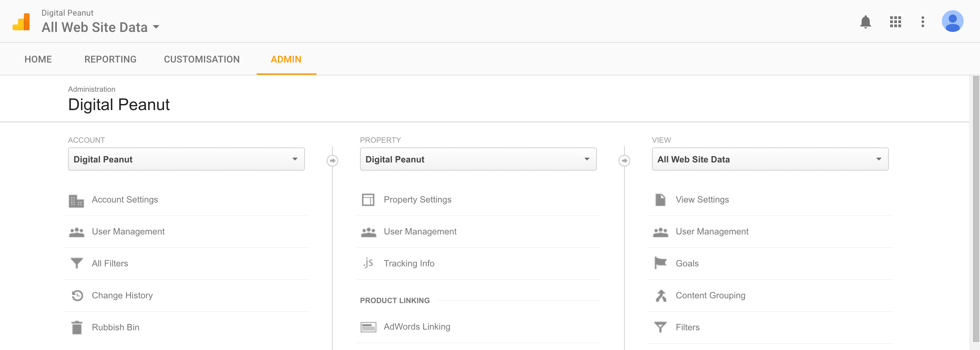Go to the Home tab

pyautogui.click(x=38, y=59)
